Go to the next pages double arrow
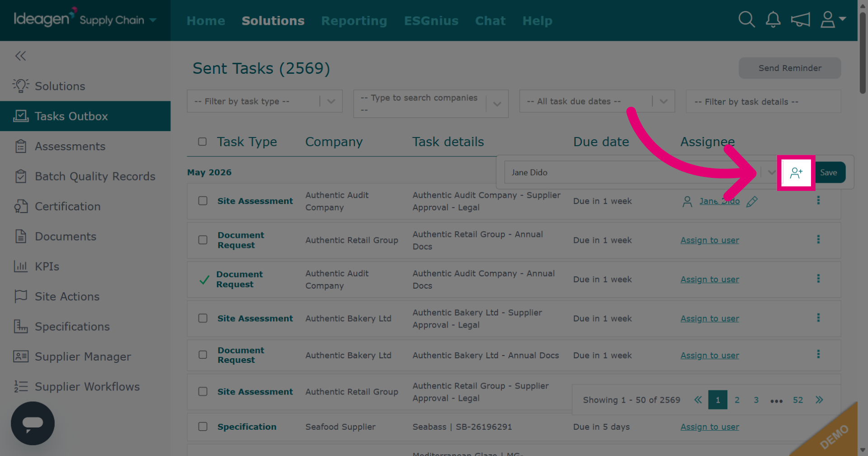The height and width of the screenshot is (456, 868). pyautogui.click(x=819, y=400)
